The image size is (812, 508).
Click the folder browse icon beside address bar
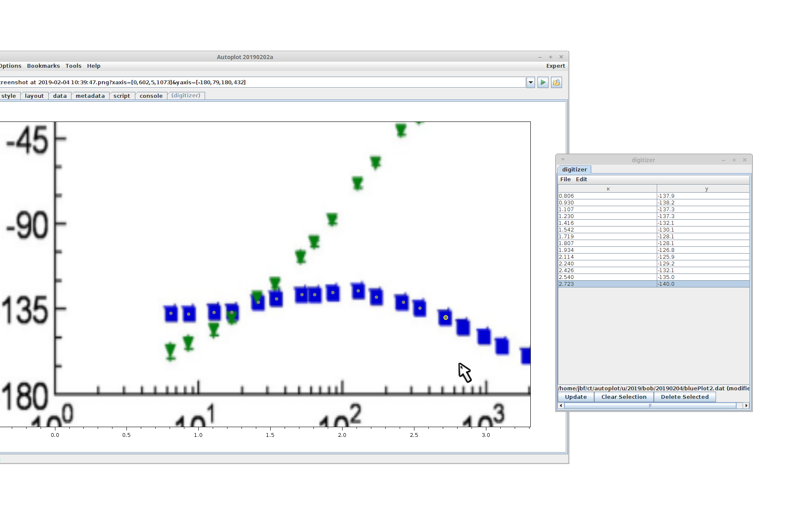click(x=557, y=83)
